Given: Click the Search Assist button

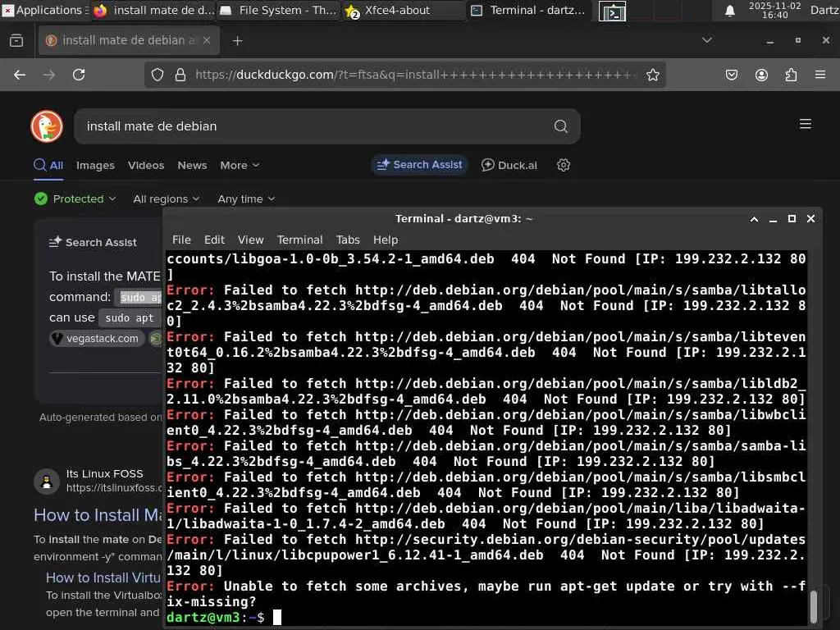Looking at the screenshot, I should pyautogui.click(x=419, y=165).
